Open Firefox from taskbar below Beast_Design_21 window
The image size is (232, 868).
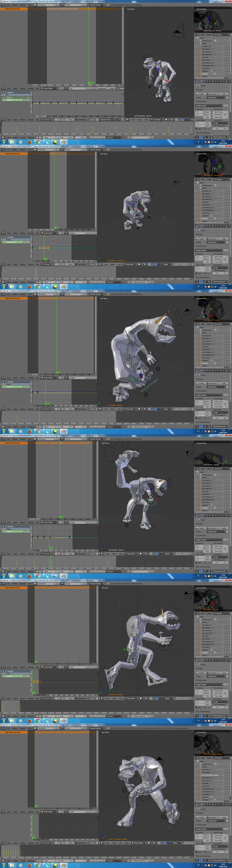29,142
